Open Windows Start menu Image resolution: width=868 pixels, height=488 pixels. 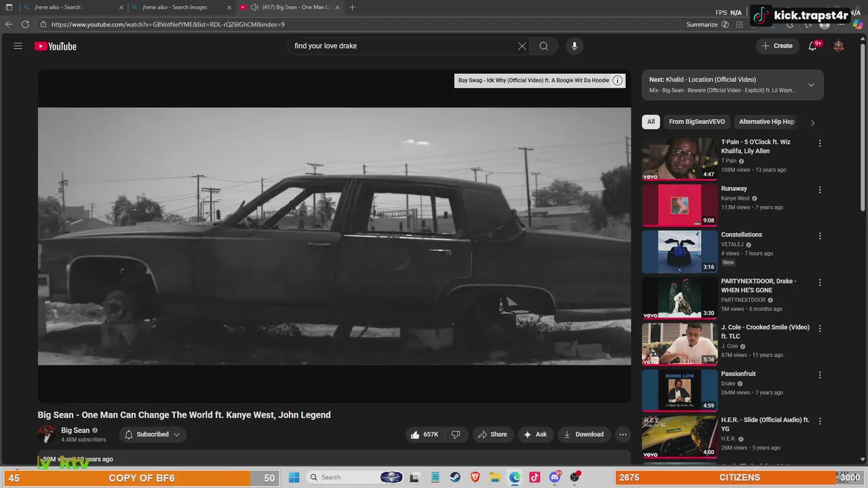pyautogui.click(x=294, y=477)
